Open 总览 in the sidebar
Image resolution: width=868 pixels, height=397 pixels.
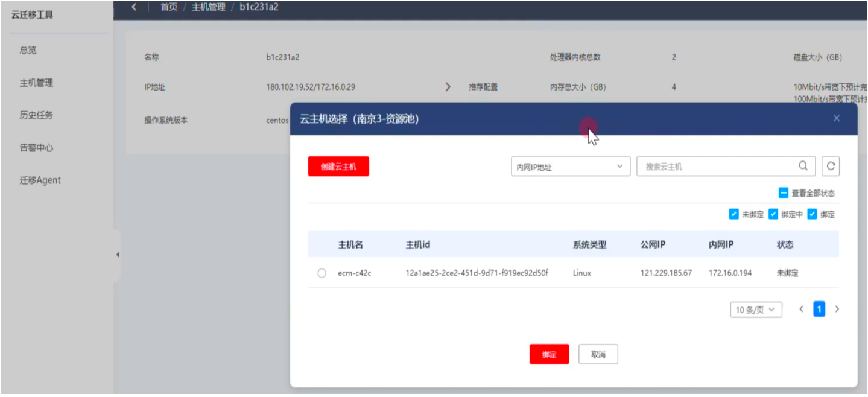pyautogui.click(x=28, y=50)
